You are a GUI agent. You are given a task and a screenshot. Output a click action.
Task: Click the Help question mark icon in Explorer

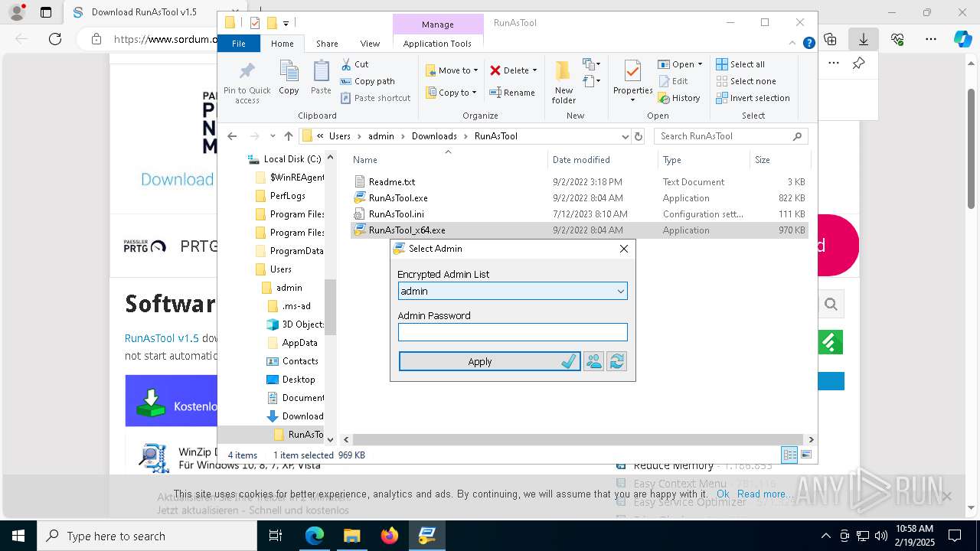808,44
